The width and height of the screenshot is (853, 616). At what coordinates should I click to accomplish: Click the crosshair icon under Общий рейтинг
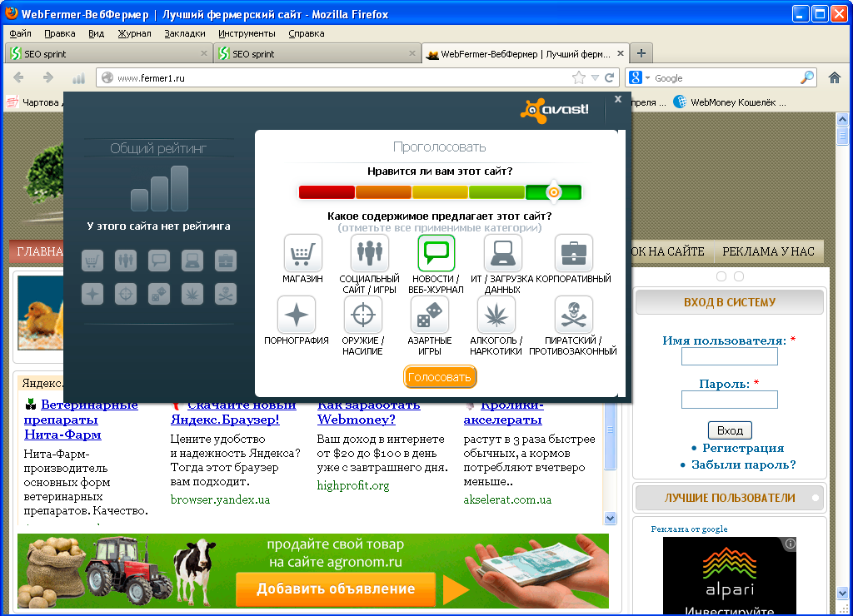pos(126,294)
